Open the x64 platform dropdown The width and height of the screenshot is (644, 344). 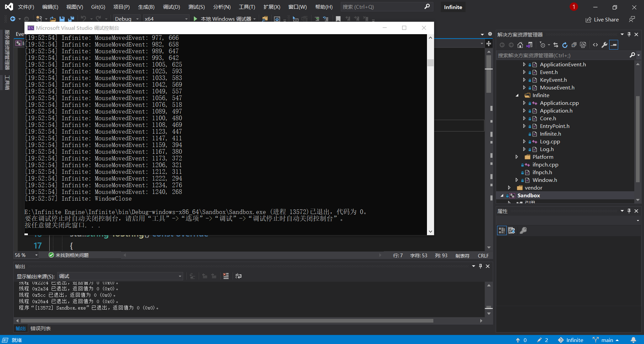coord(166,19)
